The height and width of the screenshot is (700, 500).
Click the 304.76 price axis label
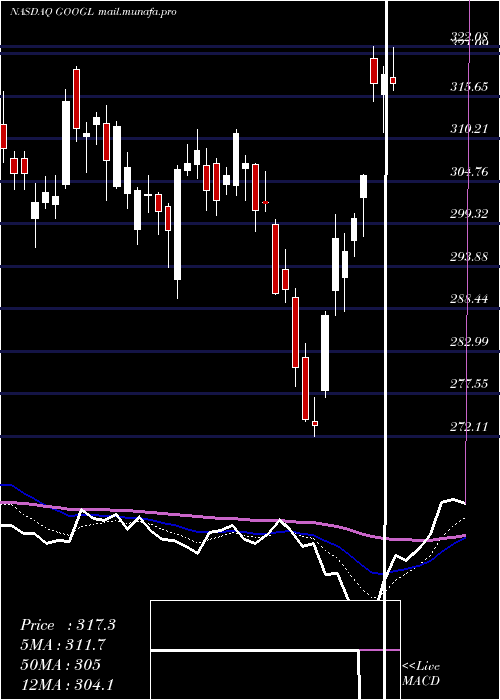point(469,172)
